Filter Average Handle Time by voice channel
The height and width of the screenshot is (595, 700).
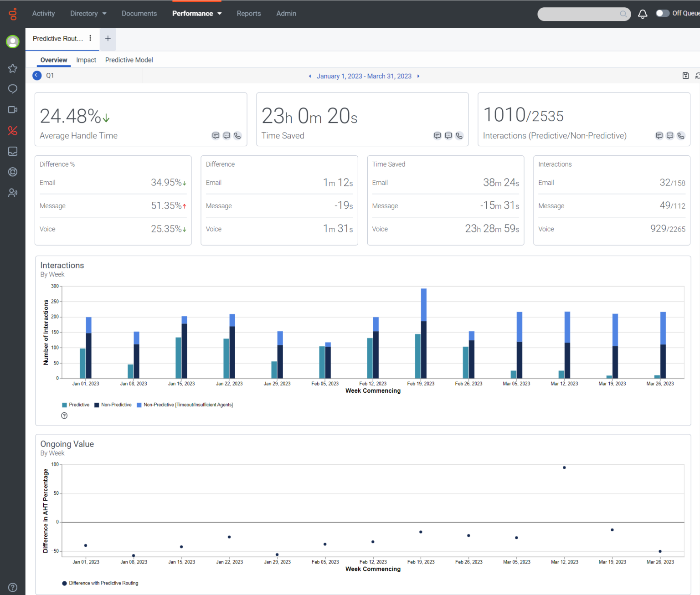(x=237, y=136)
